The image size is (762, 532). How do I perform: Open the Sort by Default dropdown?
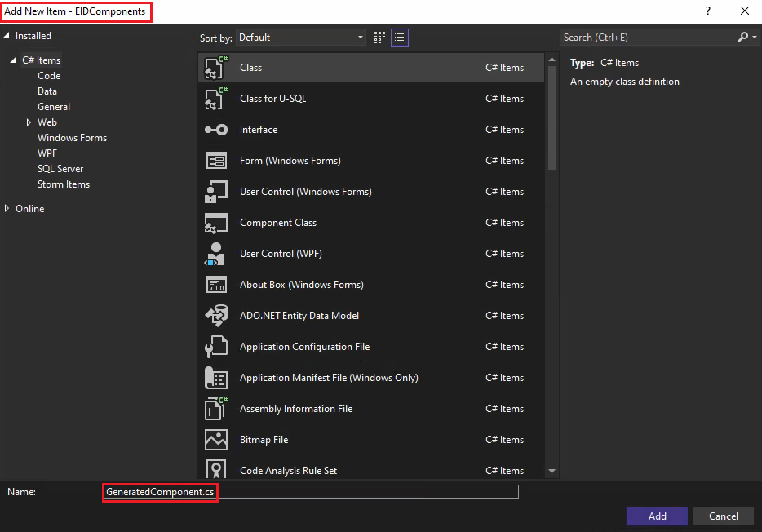[x=301, y=38]
